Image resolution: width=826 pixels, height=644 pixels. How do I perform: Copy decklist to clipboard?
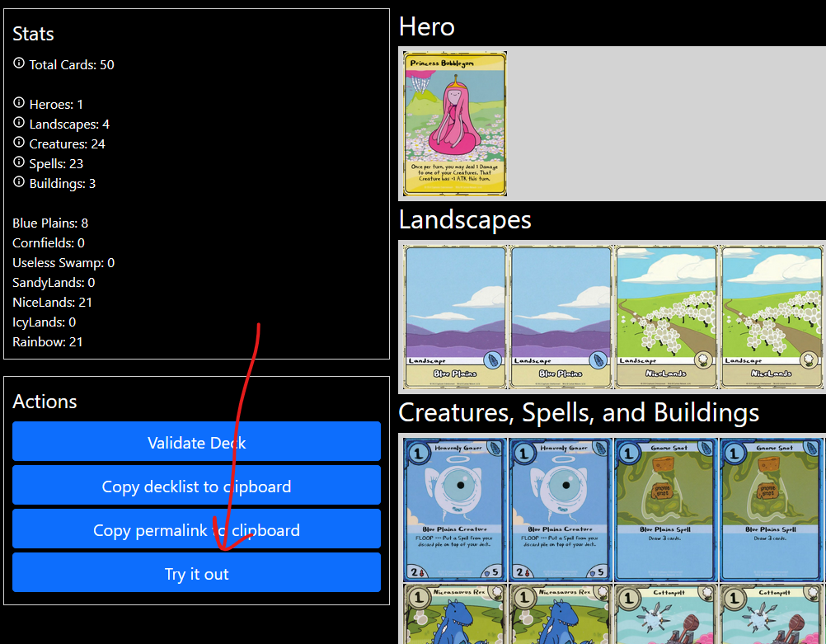pos(196,487)
